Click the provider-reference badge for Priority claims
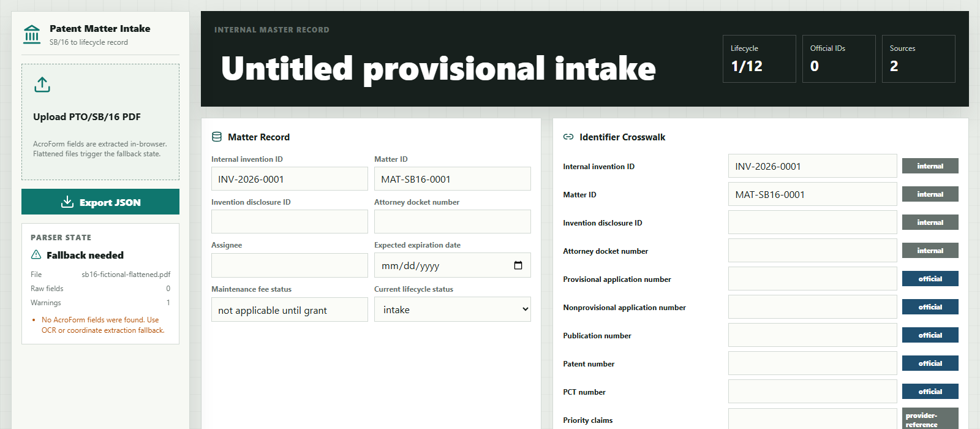The image size is (980, 429). (930, 420)
